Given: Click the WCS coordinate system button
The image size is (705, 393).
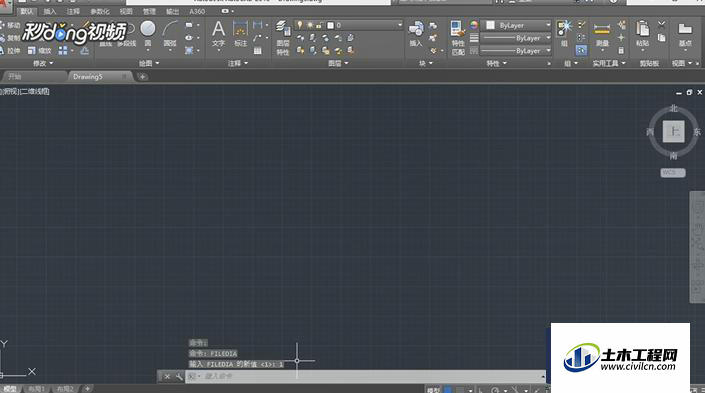Looking at the screenshot, I should [673, 173].
